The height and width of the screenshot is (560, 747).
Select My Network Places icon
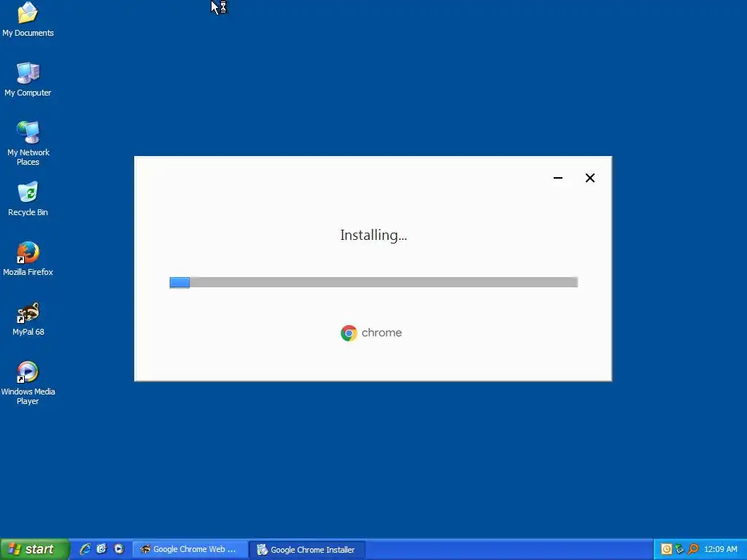[28, 143]
